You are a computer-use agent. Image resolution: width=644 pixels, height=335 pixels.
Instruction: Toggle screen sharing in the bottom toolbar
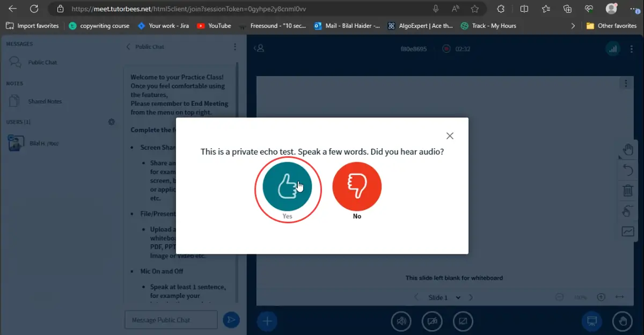462,321
